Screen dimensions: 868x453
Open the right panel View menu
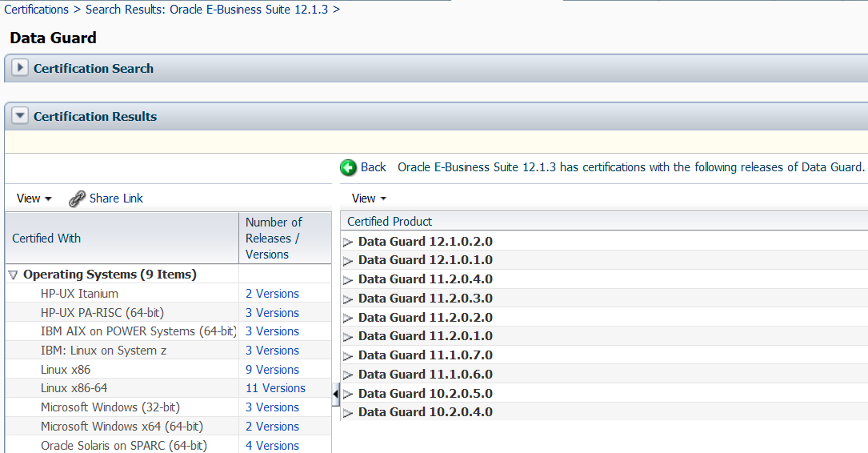369,198
